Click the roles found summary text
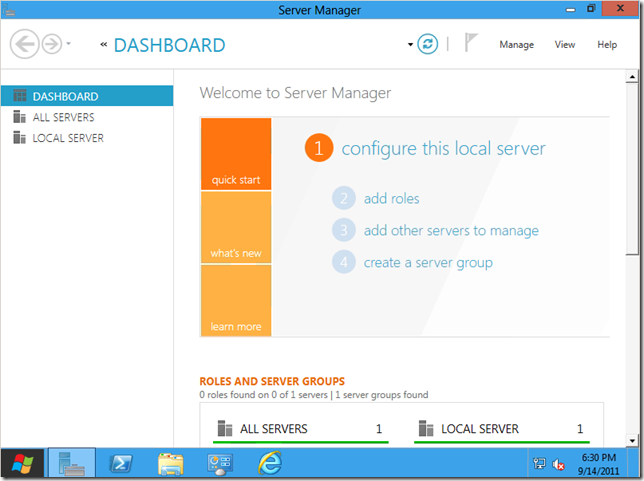Screen dimensions: 644x481 [x=314, y=395]
